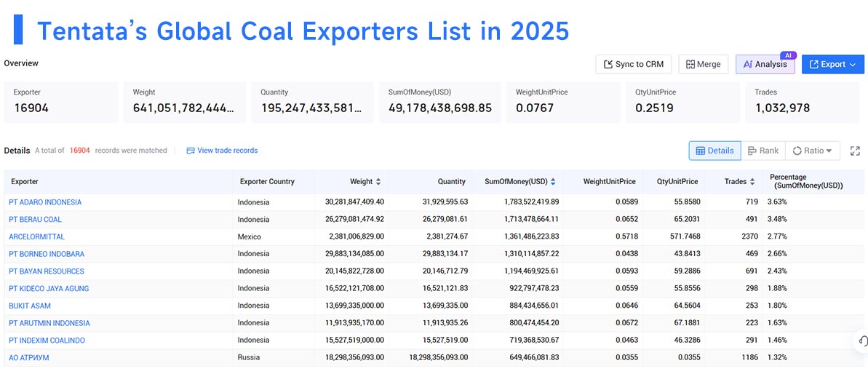This screenshot has height=374, width=868.
Task: Switch to the Rank view tab
Action: coord(763,151)
